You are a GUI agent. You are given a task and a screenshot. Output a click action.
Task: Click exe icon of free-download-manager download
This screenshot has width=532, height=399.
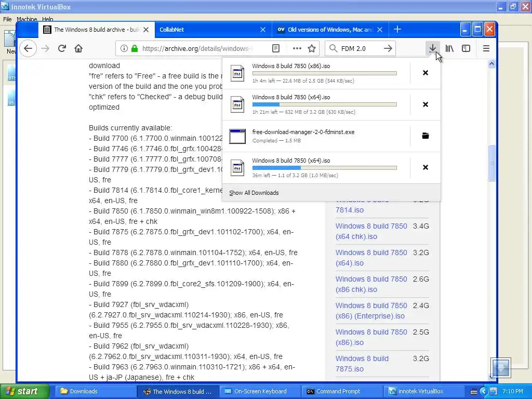click(237, 137)
